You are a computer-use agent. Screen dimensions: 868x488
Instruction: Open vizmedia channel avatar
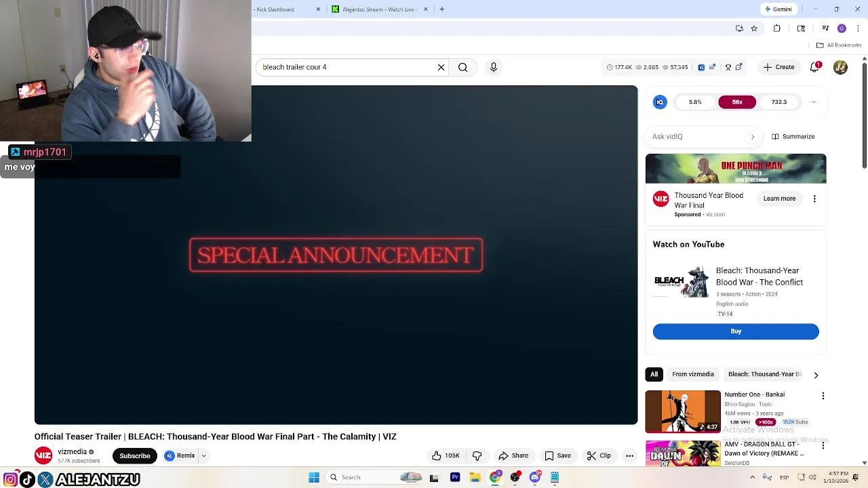[43, 456]
